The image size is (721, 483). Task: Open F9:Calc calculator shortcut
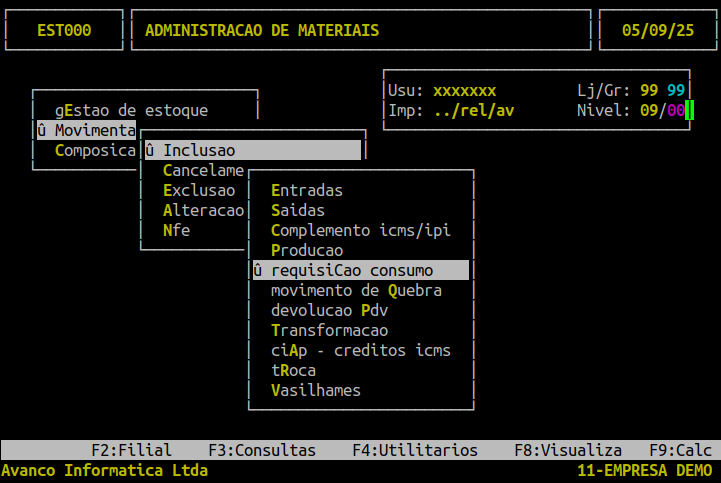pos(681,450)
